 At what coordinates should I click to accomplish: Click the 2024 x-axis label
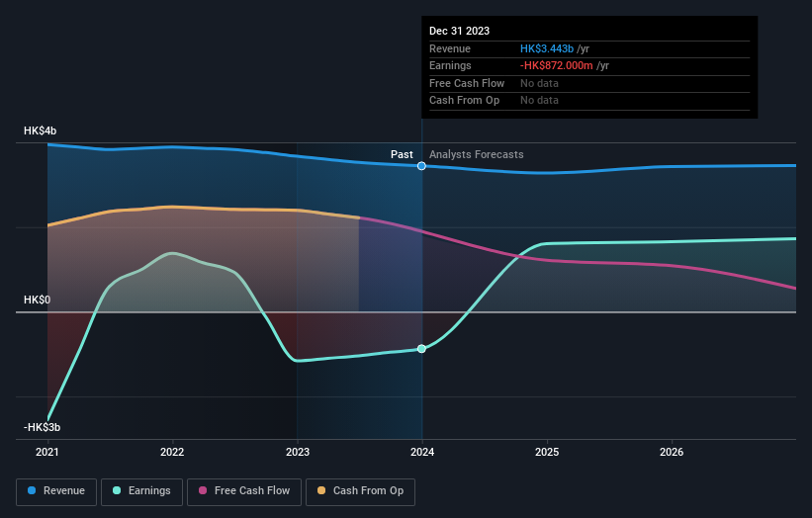click(422, 452)
